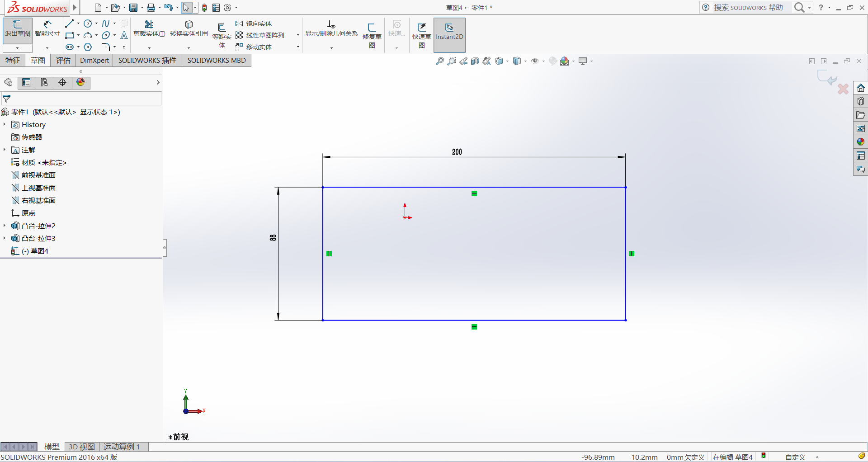Switch to the DimXpert tab
Image resolution: width=868 pixels, height=462 pixels.
[x=94, y=60]
